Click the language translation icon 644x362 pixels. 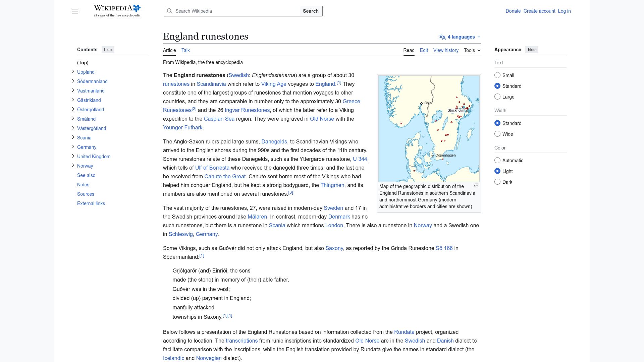click(x=442, y=37)
